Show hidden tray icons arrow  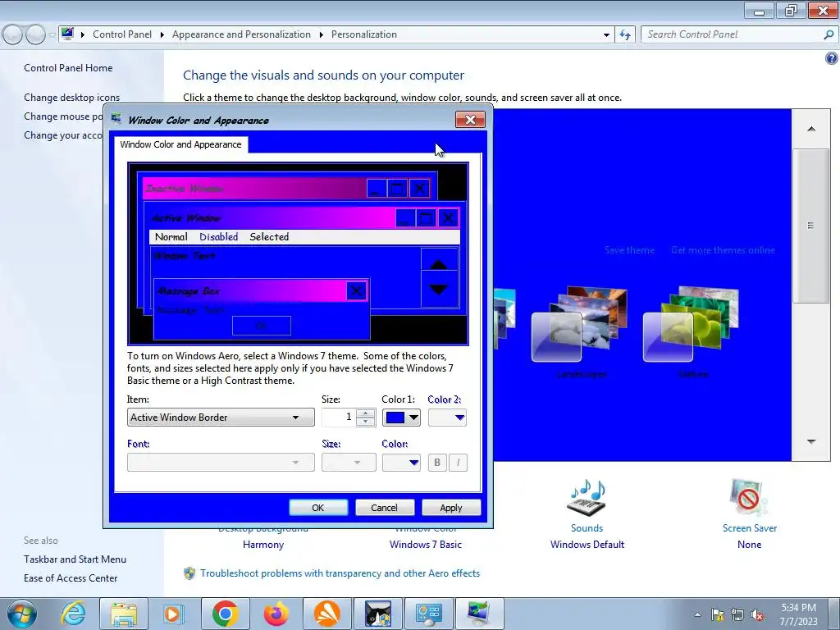(x=697, y=614)
